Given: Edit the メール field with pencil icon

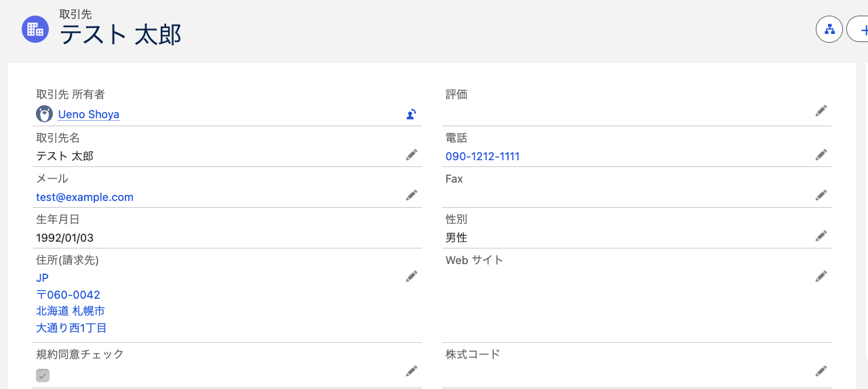Looking at the screenshot, I should (411, 196).
